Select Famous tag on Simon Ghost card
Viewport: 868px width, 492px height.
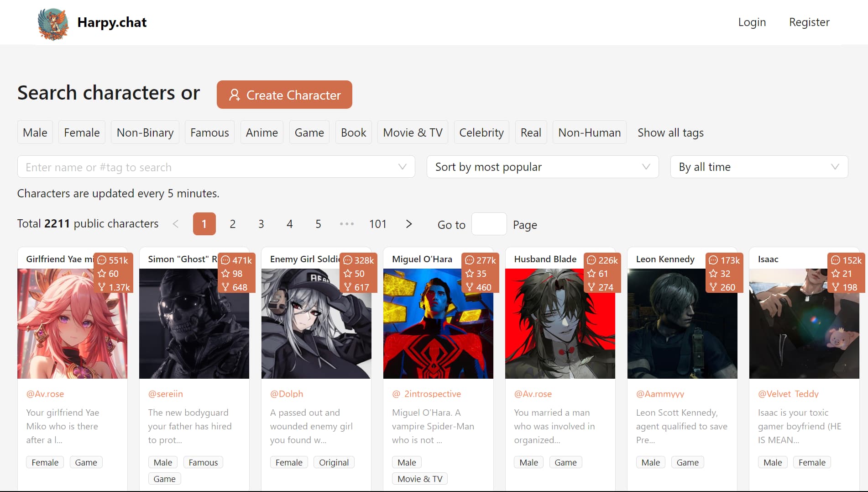pyautogui.click(x=203, y=462)
